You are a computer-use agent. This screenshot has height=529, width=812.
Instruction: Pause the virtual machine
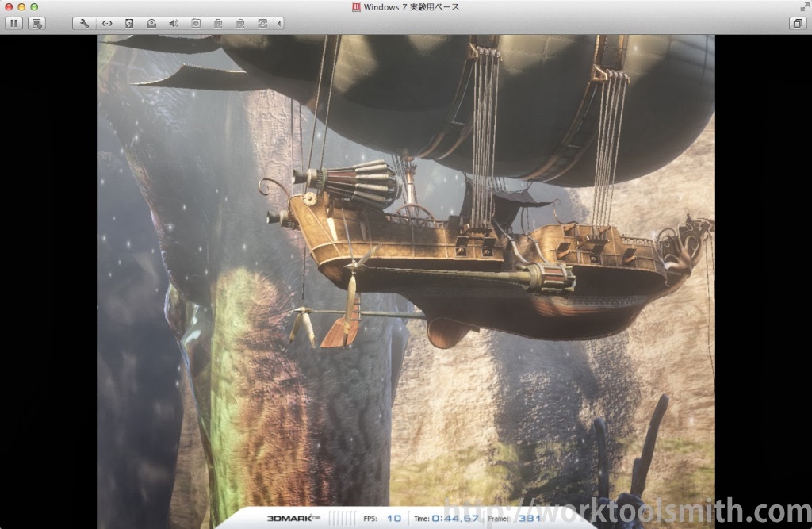(14, 23)
